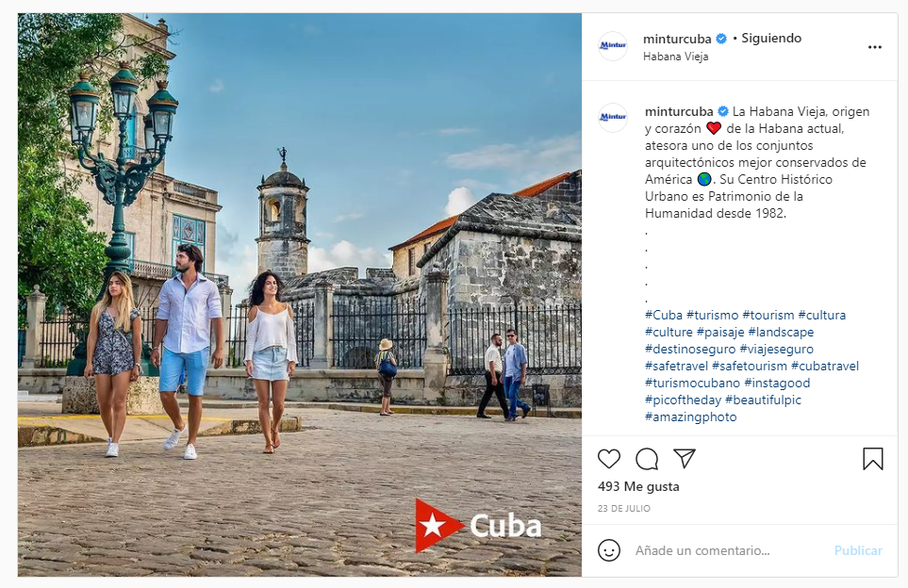Toggle the Siguiendo following button
The width and height of the screenshot is (908, 588).
[771, 39]
